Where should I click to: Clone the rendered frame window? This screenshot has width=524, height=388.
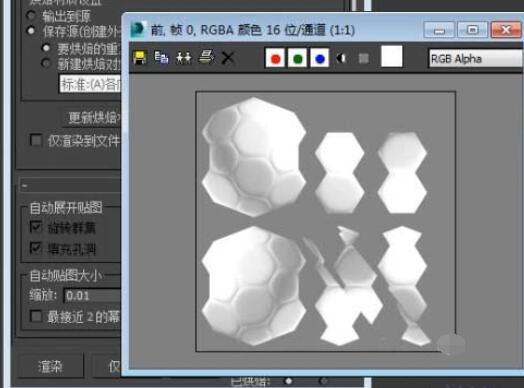[184, 58]
